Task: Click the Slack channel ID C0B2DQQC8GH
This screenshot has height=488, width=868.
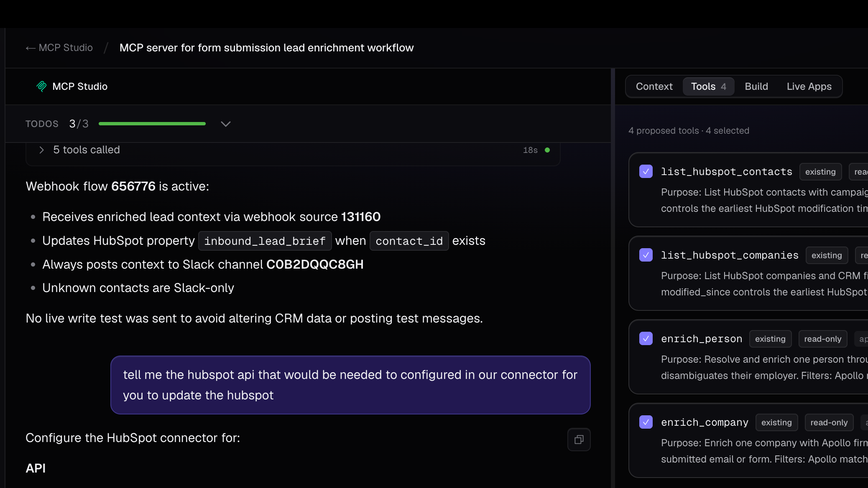Action: pos(315,264)
